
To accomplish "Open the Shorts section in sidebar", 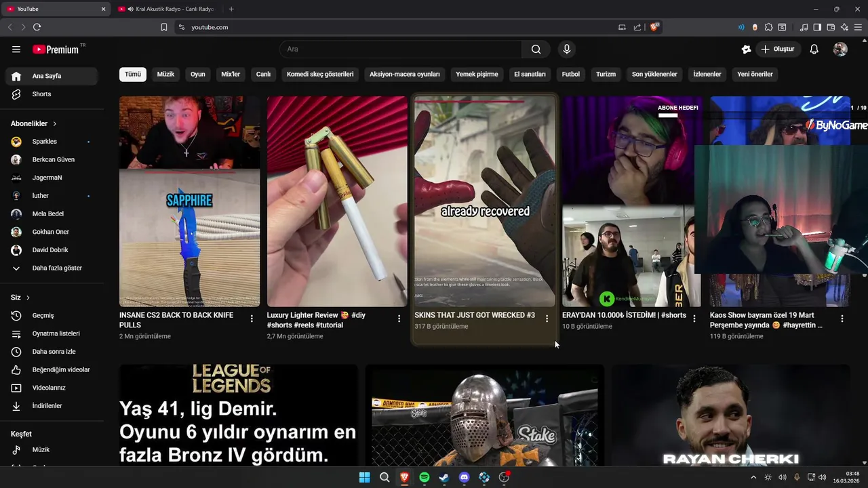I will [52, 94].
